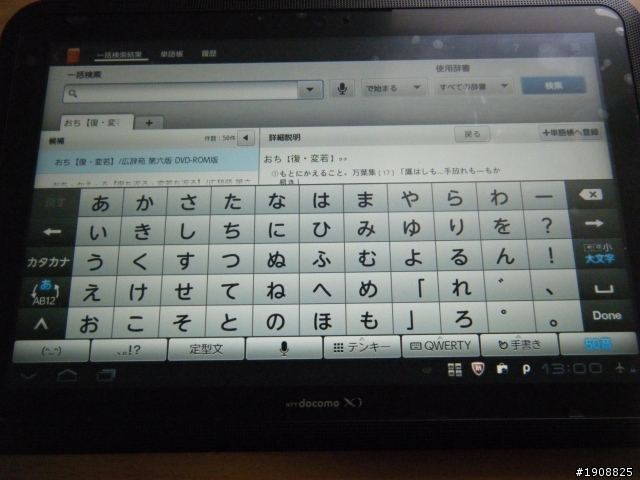Add new search tab with plus

149,123
